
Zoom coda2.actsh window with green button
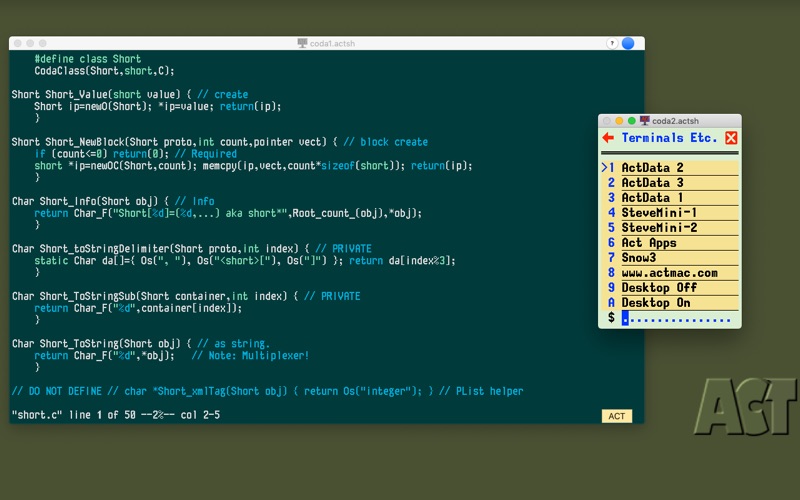(632, 121)
